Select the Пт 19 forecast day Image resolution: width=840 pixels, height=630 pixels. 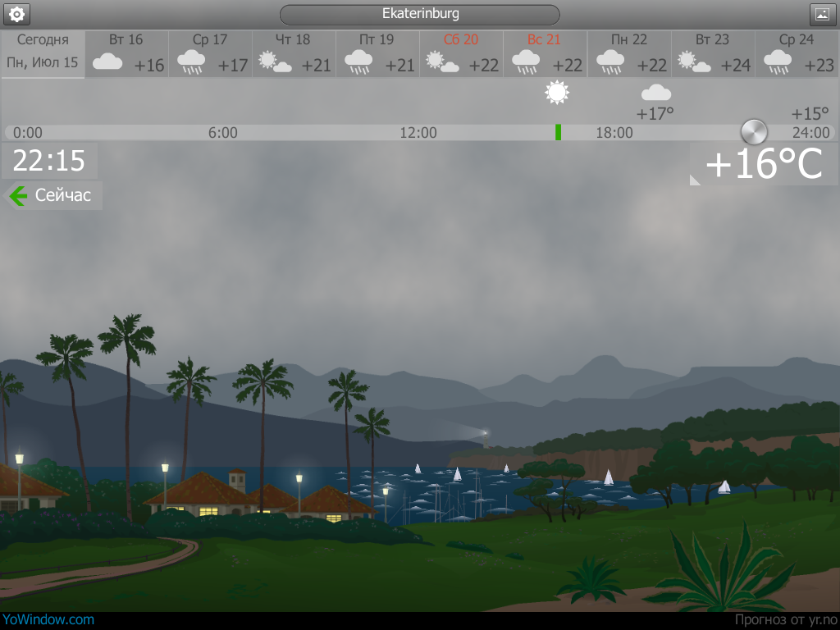tap(377, 53)
